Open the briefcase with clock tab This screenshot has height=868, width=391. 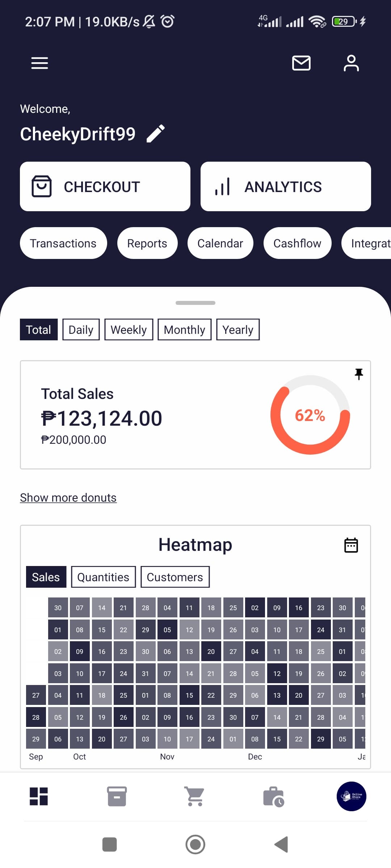pyautogui.click(x=273, y=796)
